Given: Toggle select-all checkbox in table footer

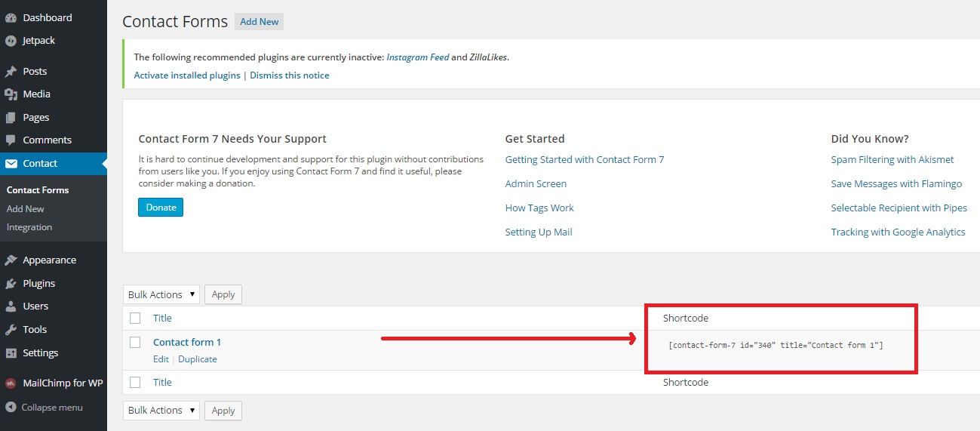Looking at the screenshot, I should click(135, 382).
